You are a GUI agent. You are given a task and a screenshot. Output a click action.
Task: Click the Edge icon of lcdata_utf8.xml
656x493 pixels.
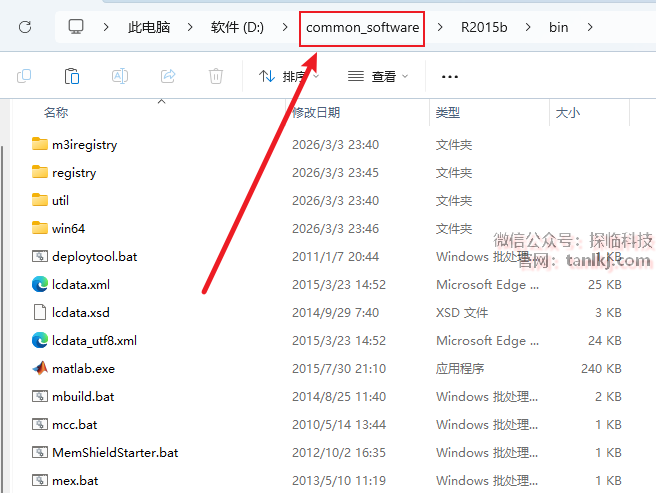point(40,340)
